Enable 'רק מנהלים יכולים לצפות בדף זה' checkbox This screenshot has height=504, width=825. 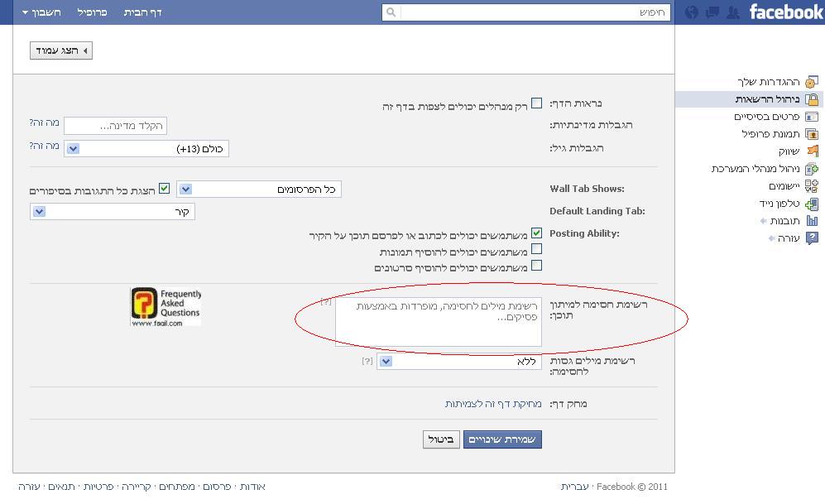coord(537,103)
